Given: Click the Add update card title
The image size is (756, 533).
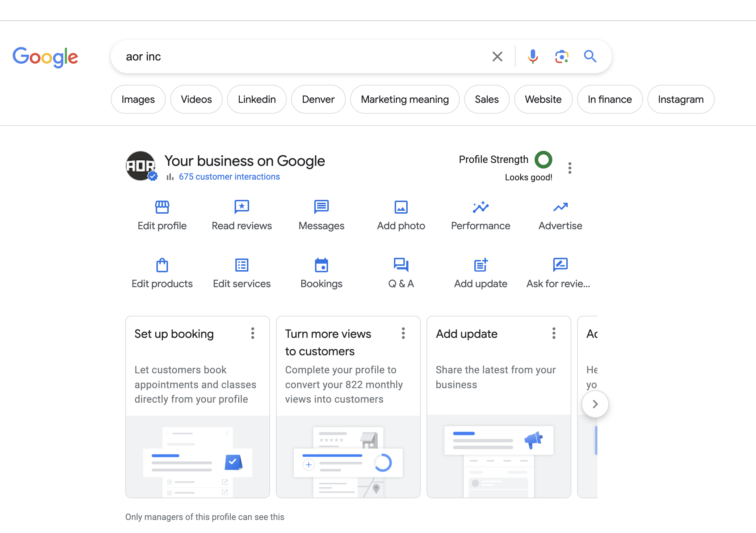Looking at the screenshot, I should click(x=467, y=334).
